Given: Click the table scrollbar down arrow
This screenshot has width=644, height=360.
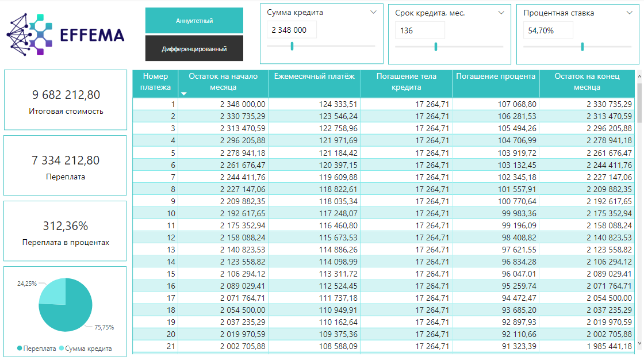Looking at the screenshot, I should coord(639,343).
